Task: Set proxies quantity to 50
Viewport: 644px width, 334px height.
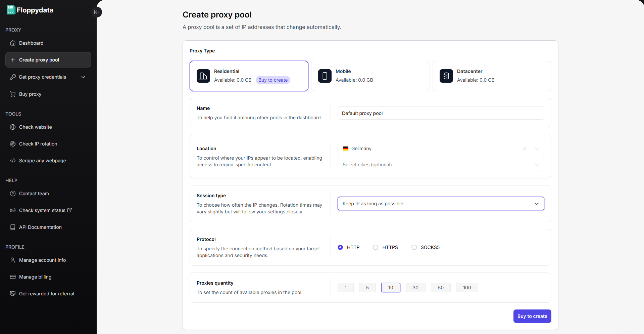Action: tap(440, 288)
